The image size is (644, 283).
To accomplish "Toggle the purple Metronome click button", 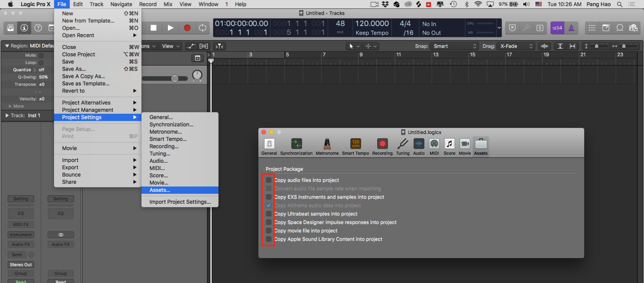I will pyautogui.click(x=571, y=28).
